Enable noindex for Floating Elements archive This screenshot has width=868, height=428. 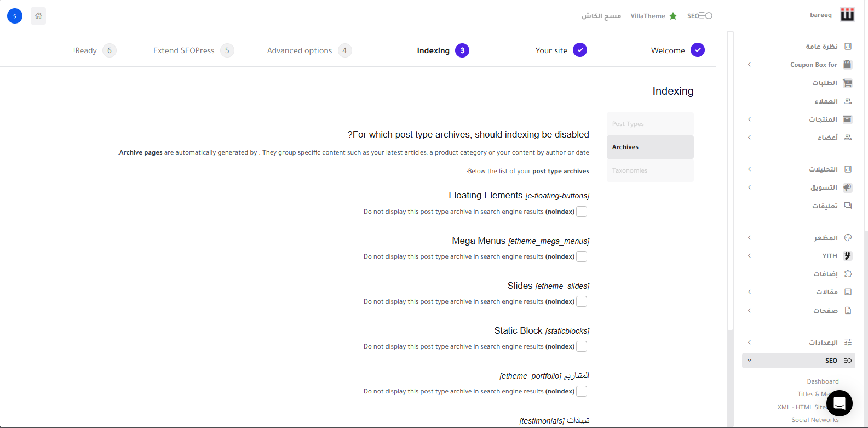(x=582, y=212)
